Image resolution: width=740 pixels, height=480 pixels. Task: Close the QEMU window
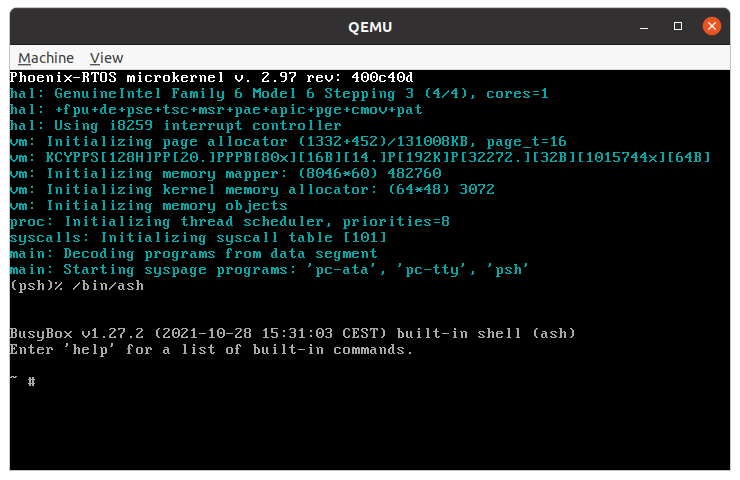[712, 26]
